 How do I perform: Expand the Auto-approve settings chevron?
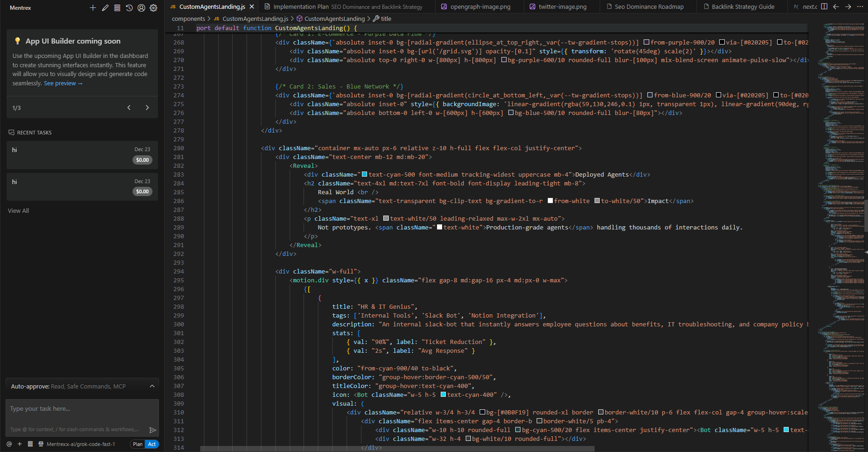[152, 386]
